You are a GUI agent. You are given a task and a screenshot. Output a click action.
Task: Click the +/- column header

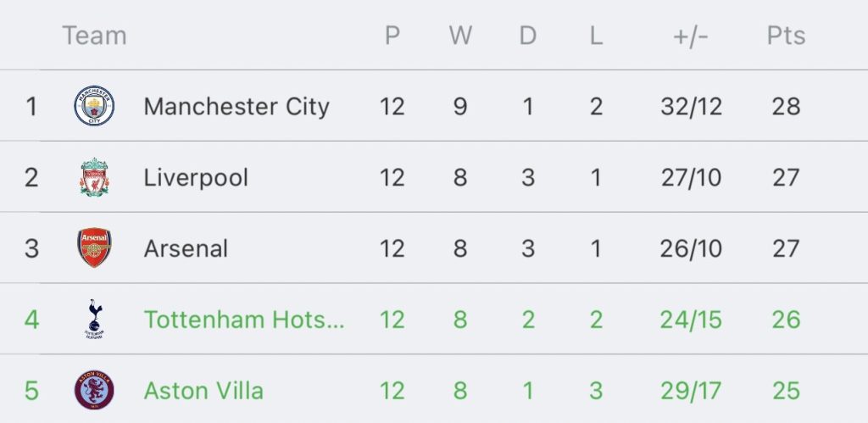pyautogui.click(x=690, y=36)
